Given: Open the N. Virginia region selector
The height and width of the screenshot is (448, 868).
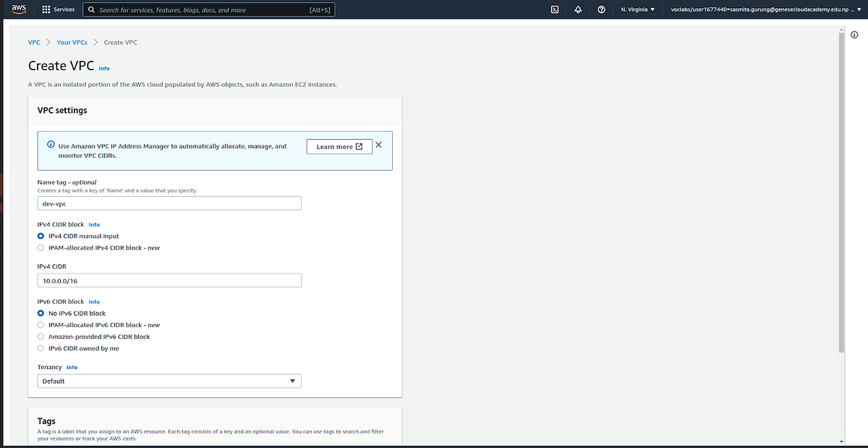Looking at the screenshot, I should point(635,9).
